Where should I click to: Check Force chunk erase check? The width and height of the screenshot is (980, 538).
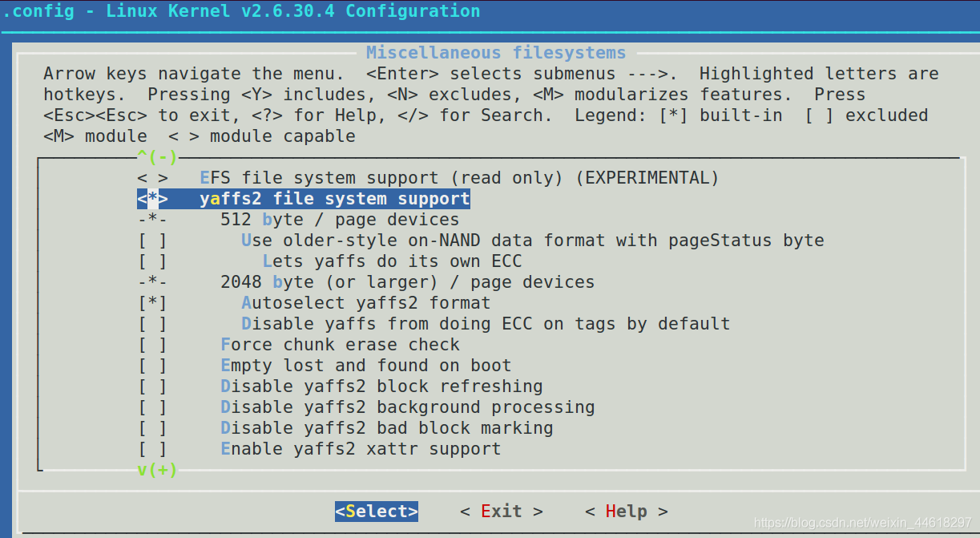(x=152, y=345)
